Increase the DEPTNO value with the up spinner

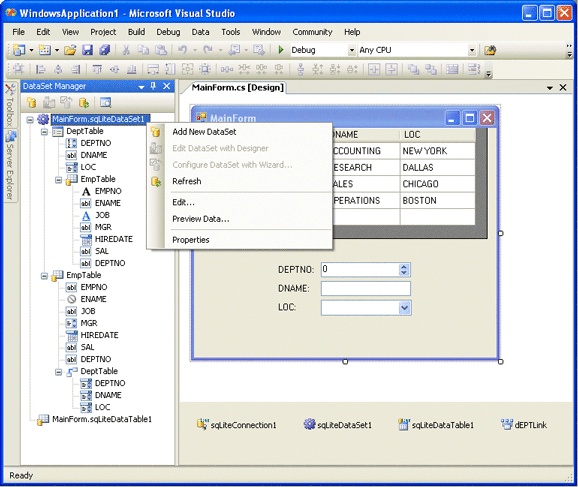click(x=404, y=267)
